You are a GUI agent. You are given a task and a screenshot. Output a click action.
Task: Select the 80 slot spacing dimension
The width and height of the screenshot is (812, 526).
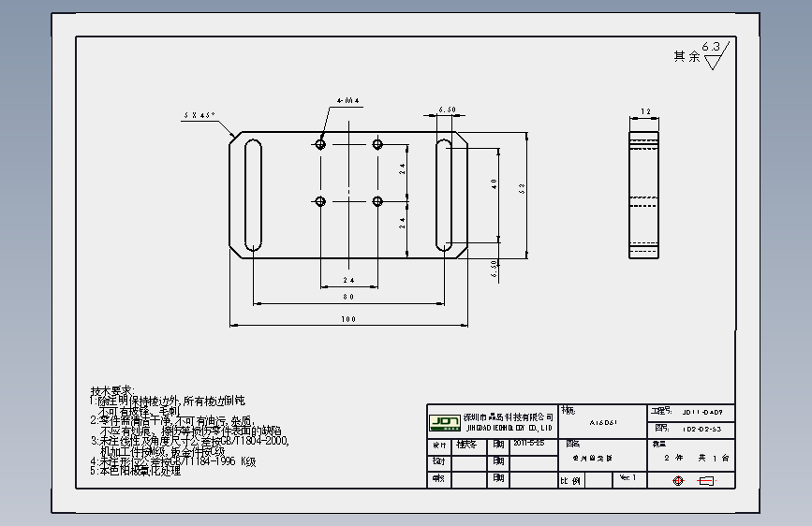(348, 298)
